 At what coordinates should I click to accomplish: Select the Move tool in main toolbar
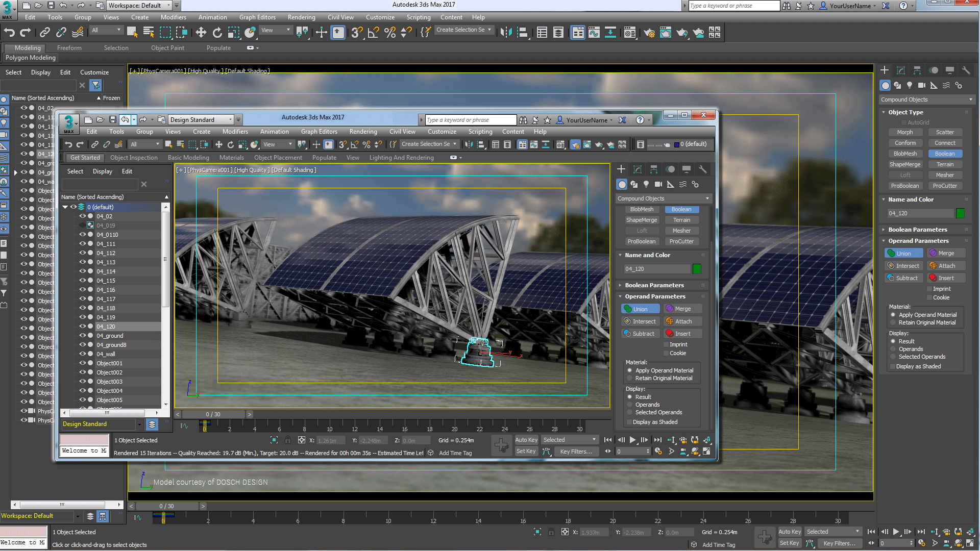pos(201,33)
